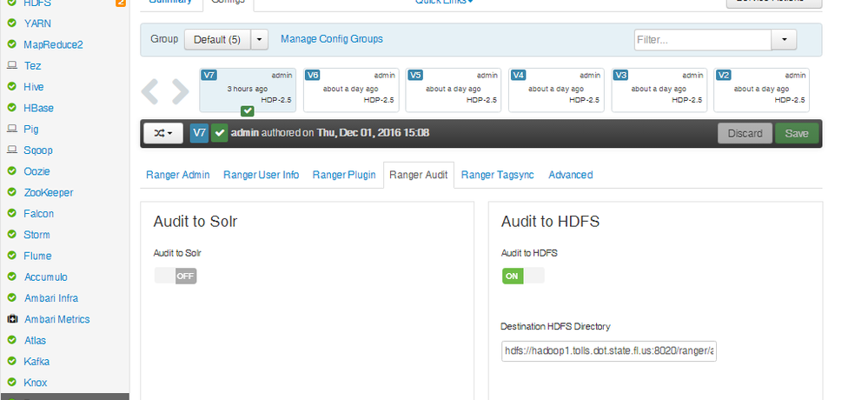Screen dimensions: 868x400
Task: Open Manage Config Groups link
Action: click(x=332, y=39)
